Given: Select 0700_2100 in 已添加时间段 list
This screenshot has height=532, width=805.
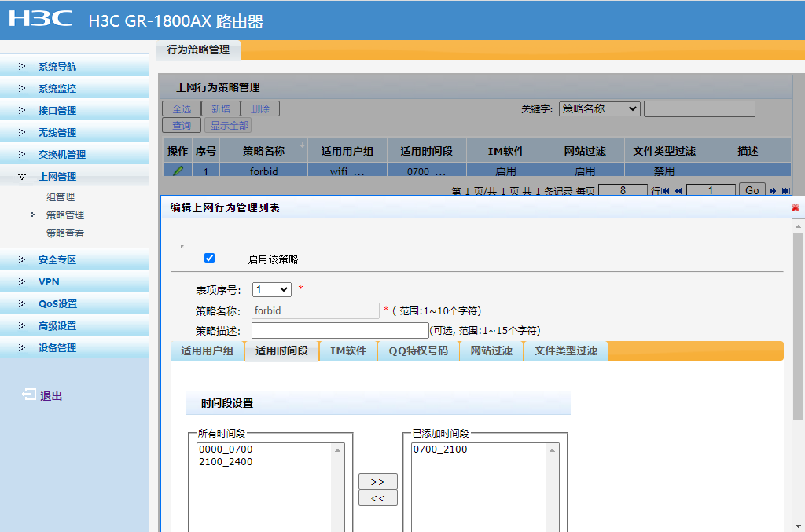Looking at the screenshot, I should tap(440, 449).
